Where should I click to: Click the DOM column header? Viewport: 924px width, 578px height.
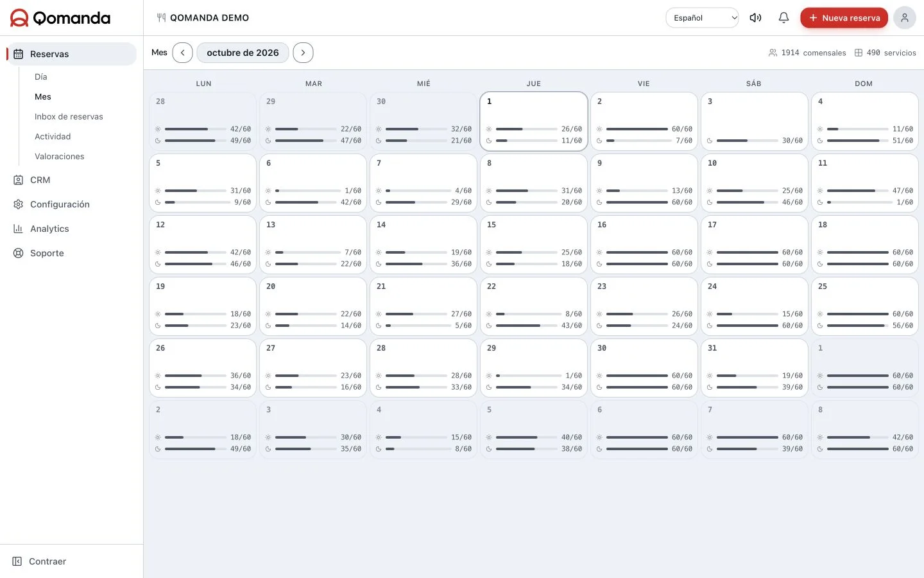tap(864, 83)
